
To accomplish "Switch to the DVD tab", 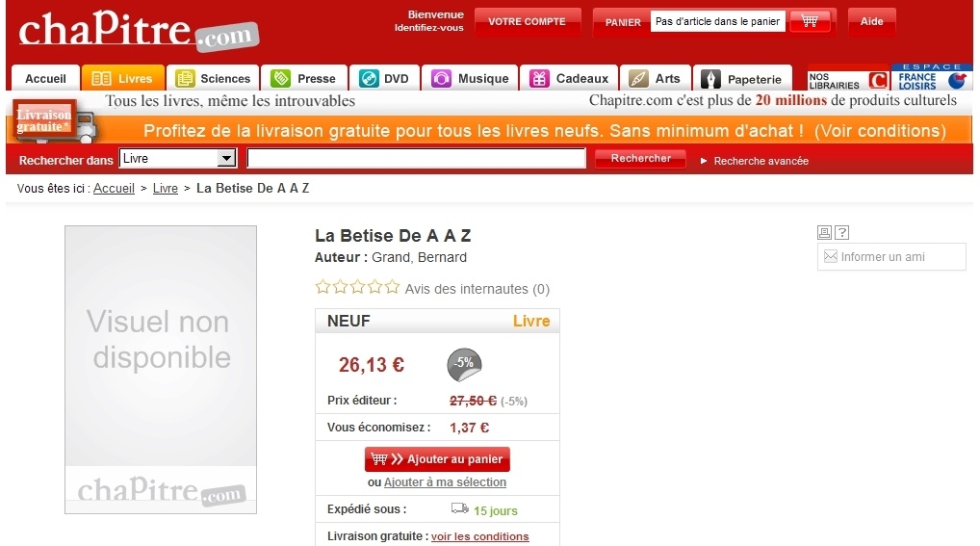I will coord(384,78).
